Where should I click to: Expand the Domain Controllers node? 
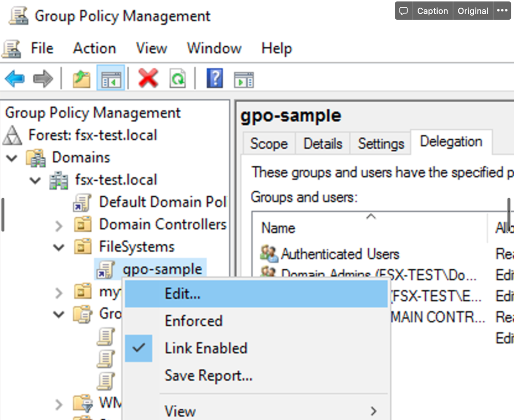point(59,225)
